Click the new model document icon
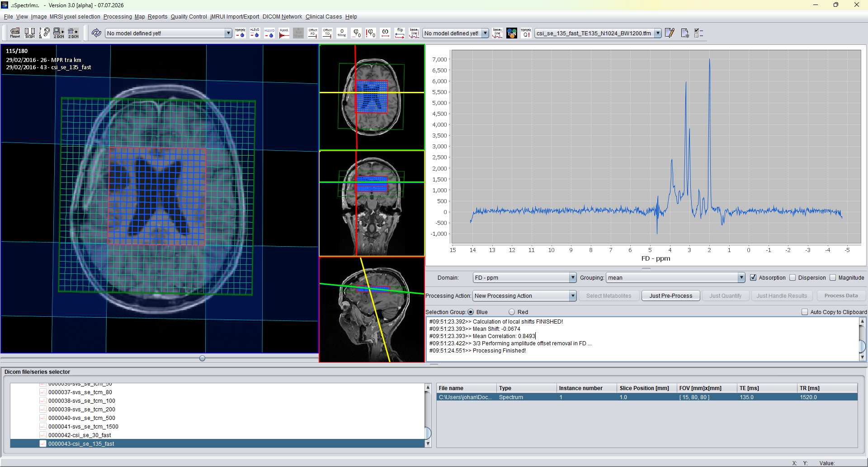 (x=684, y=33)
